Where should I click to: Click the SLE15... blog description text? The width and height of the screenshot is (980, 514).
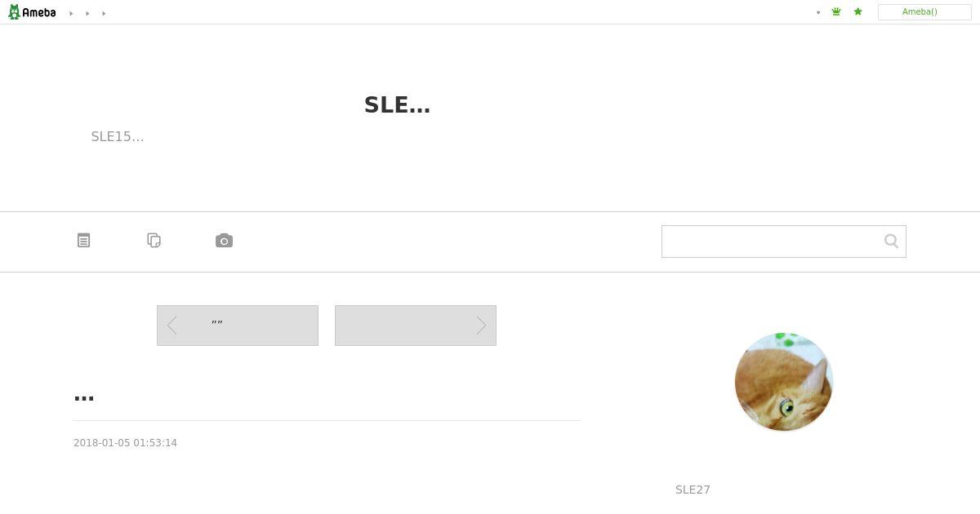[118, 136]
